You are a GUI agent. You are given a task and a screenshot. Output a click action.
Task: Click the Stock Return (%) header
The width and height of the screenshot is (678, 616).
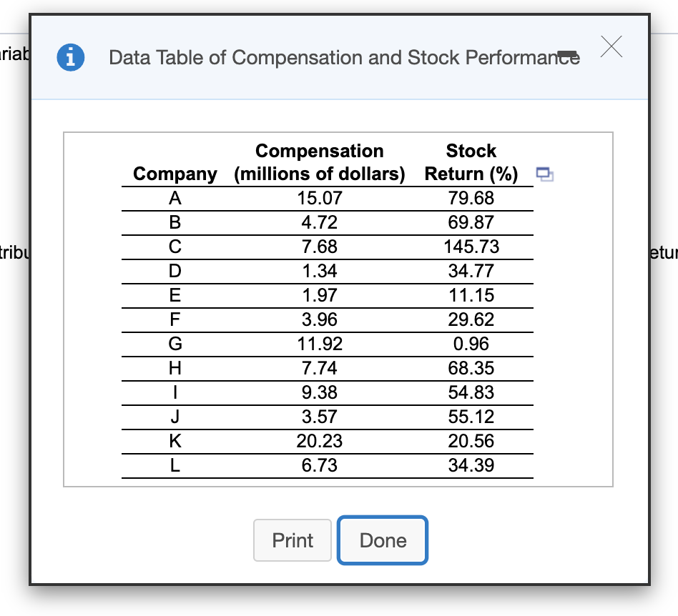[471, 162]
